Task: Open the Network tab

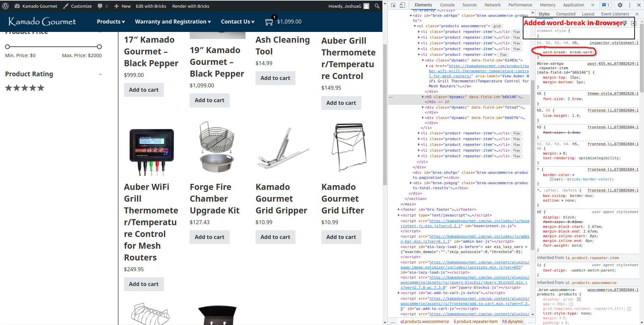Action: pyautogui.click(x=493, y=5)
